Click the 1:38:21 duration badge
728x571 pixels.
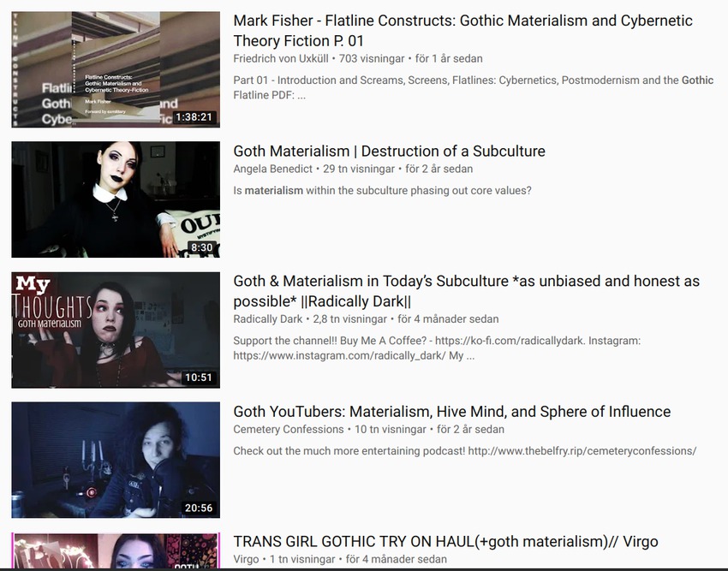(x=194, y=117)
